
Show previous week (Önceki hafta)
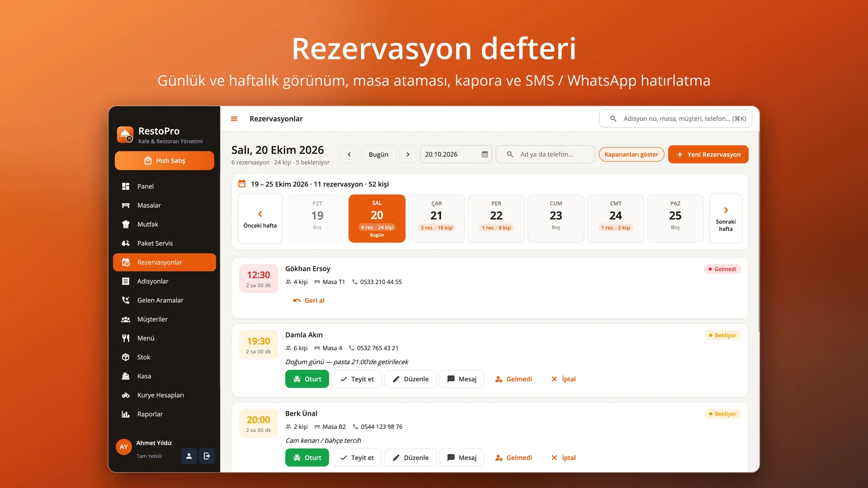pos(260,219)
